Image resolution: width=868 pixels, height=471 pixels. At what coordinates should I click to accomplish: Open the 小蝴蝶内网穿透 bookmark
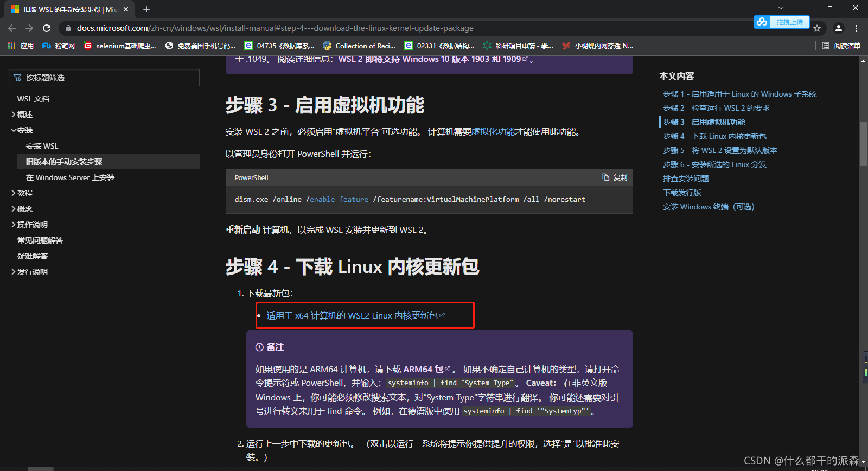(598, 46)
